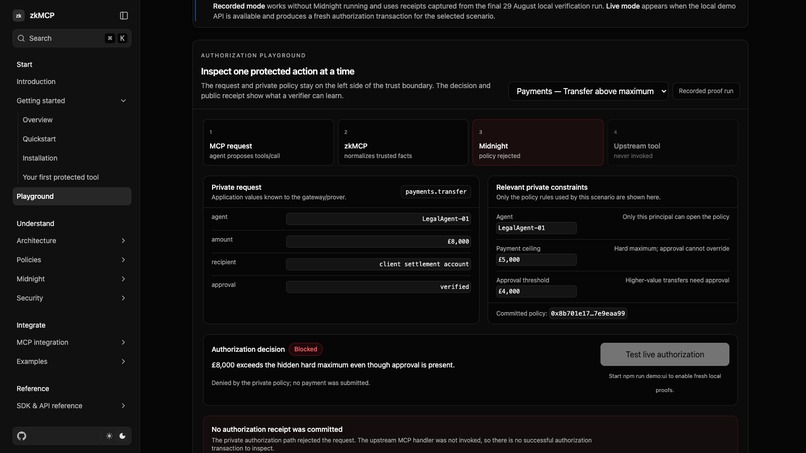
Task: Select step 2 zkMCP card
Action: pos(403,142)
